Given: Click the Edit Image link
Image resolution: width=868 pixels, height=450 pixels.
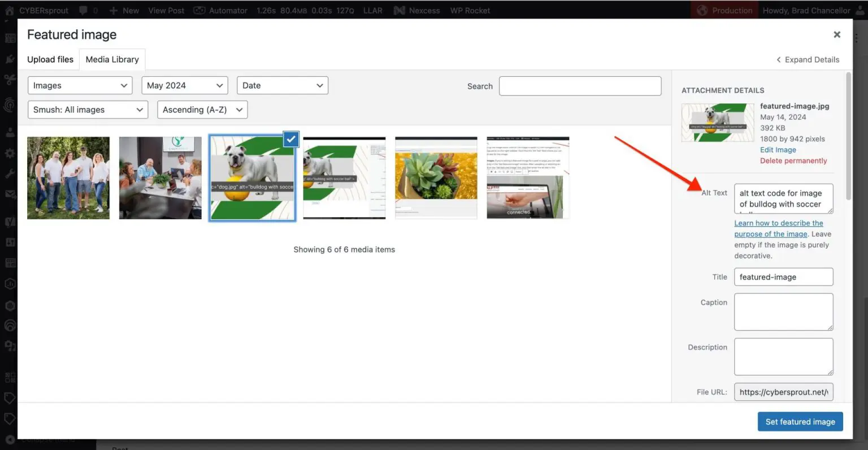Looking at the screenshot, I should [x=778, y=150].
